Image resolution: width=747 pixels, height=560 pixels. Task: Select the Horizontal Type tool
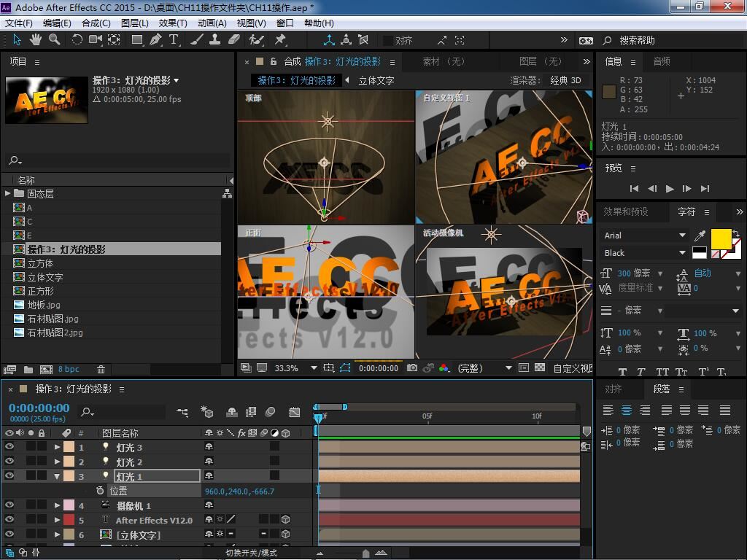click(174, 40)
